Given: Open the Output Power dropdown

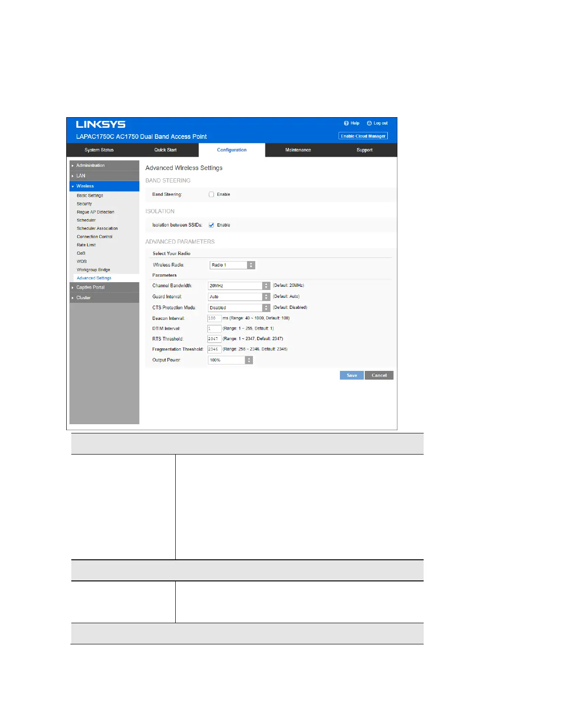Looking at the screenshot, I should tap(230, 360).
